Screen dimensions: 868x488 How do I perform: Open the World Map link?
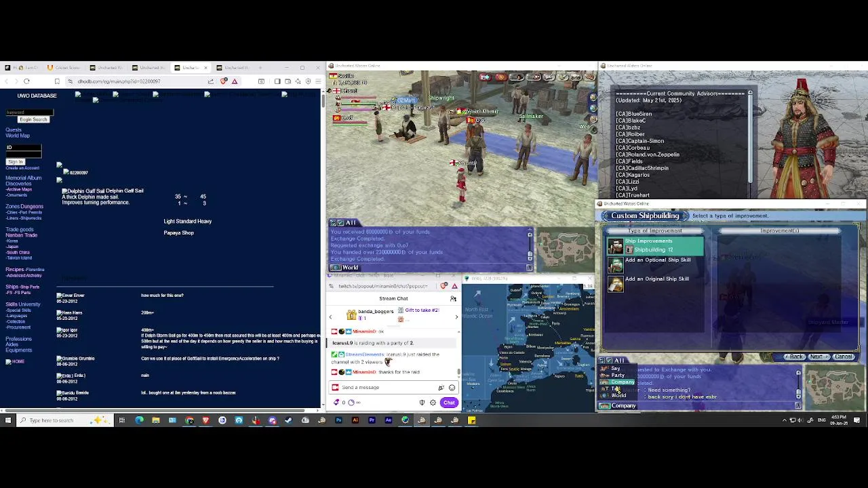point(18,136)
